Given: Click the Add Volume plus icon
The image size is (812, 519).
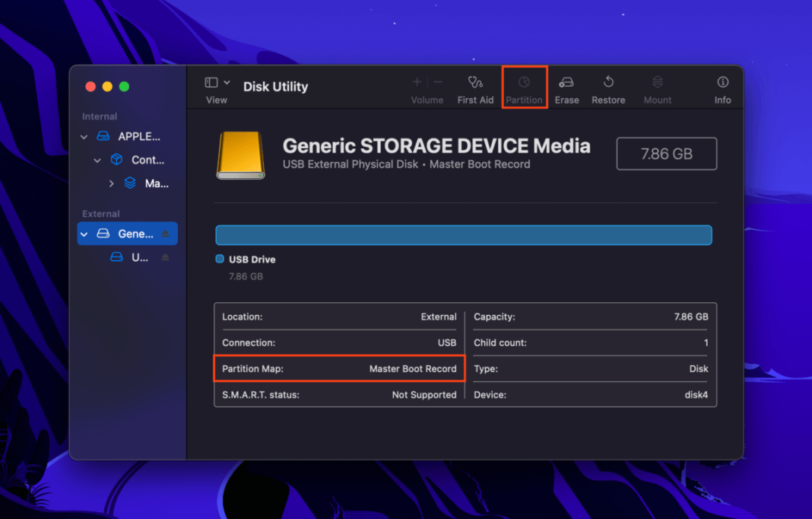Looking at the screenshot, I should pos(417,81).
